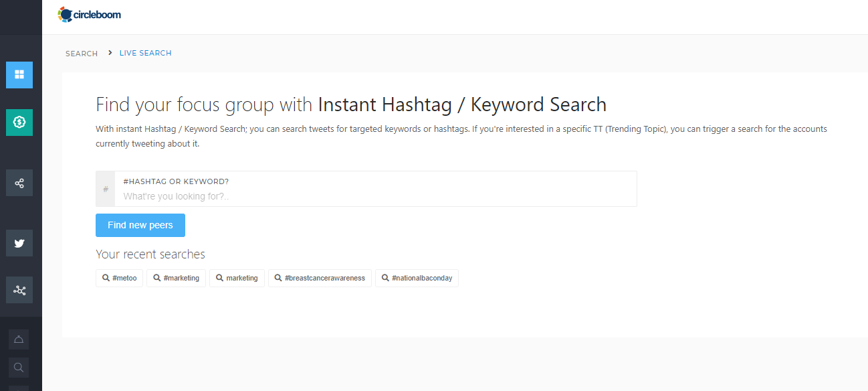Click the # prefix box beside input
Viewport: 868px width, 391px height.
[106, 189]
